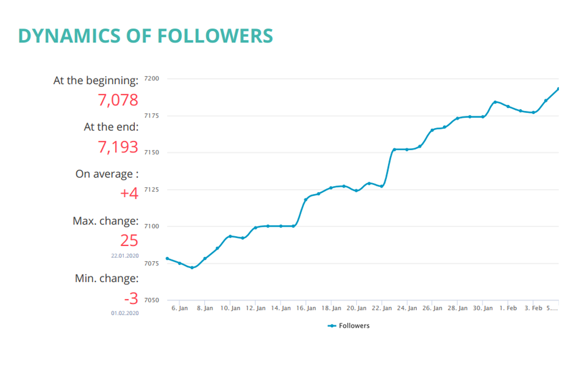The height and width of the screenshot is (370, 588).
Task: Click the first data point on the line
Action: (x=167, y=258)
